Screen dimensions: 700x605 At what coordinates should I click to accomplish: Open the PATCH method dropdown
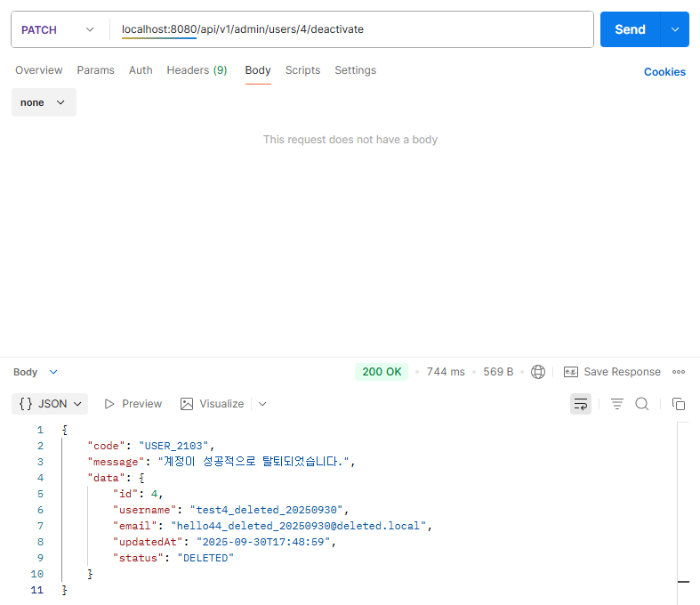(58, 29)
